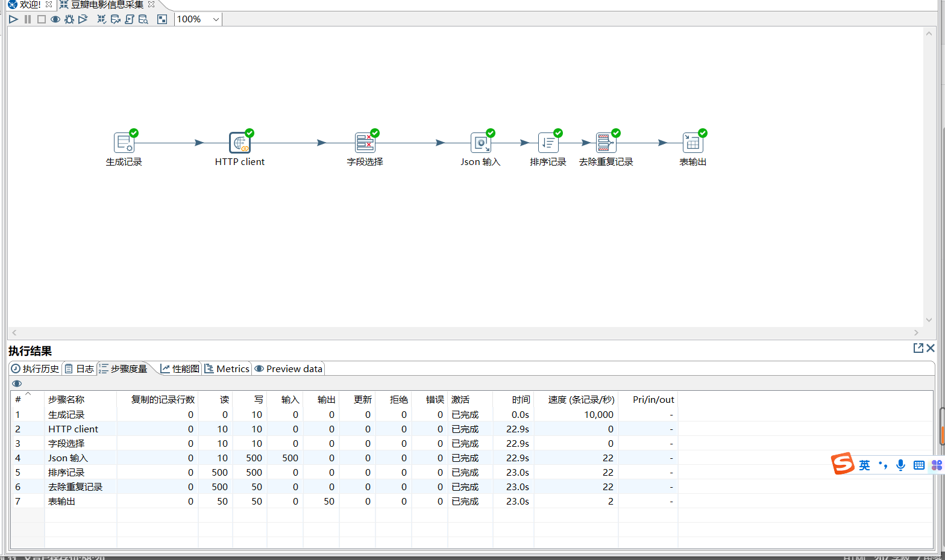Image resolution: width=945 pixels, height=560 pixels.
Task: Select the 排序记录 step icon
Action: 548,143
